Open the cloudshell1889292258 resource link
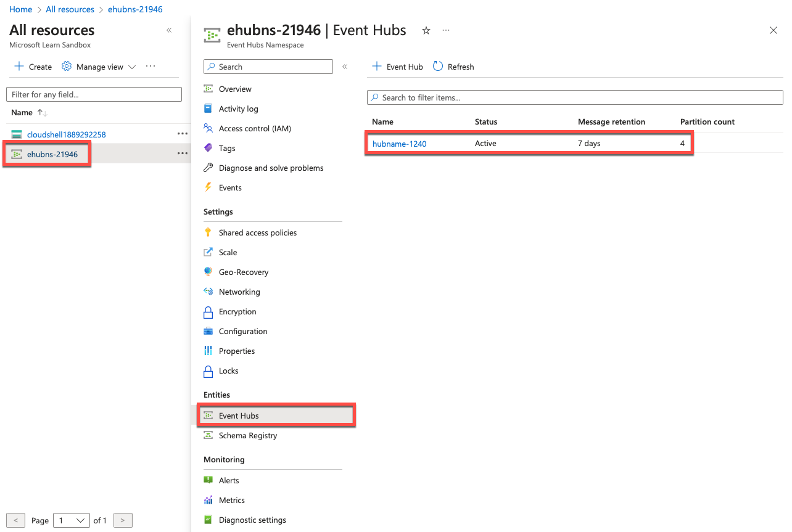Image resolution: width=792 pixels, height=532 pixels. click(x=67, y=134)
